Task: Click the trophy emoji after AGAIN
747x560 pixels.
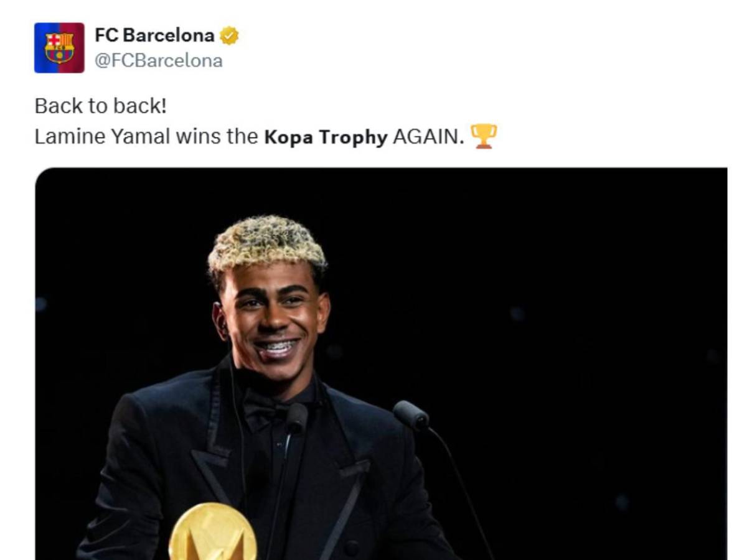Action: point(484,136)
